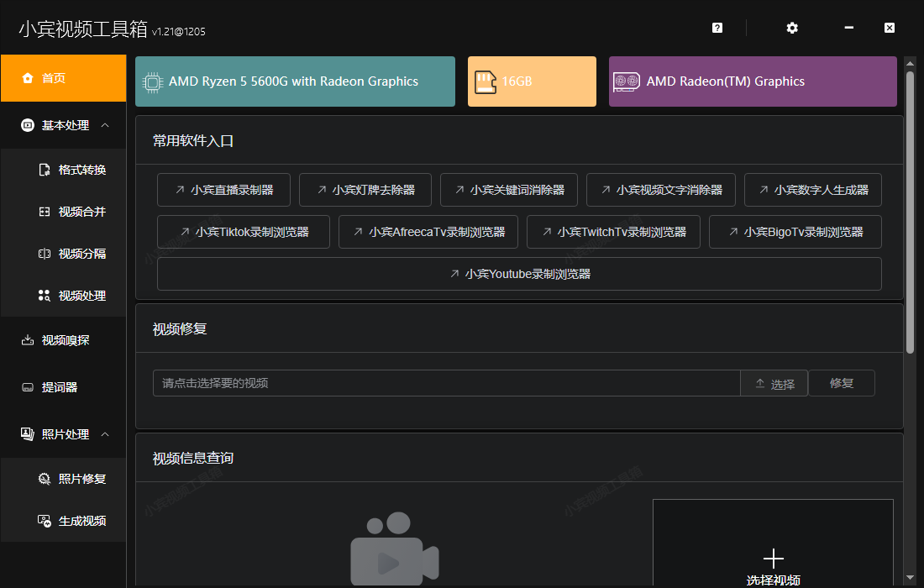The image size is (924, 588).
Task: Click the 修复 repair button
Action: 841,383
